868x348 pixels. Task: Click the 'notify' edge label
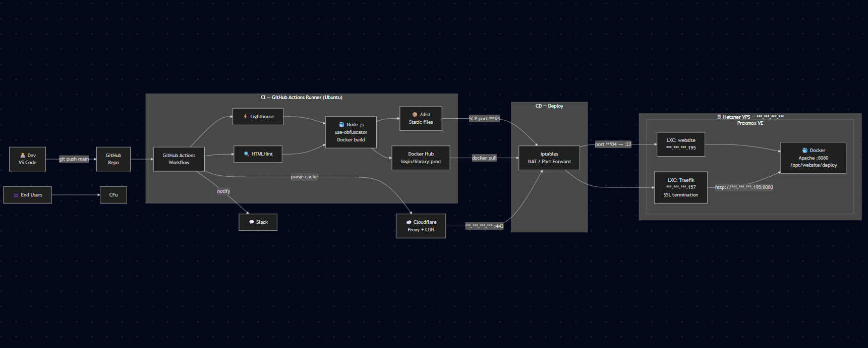point(223,191)
